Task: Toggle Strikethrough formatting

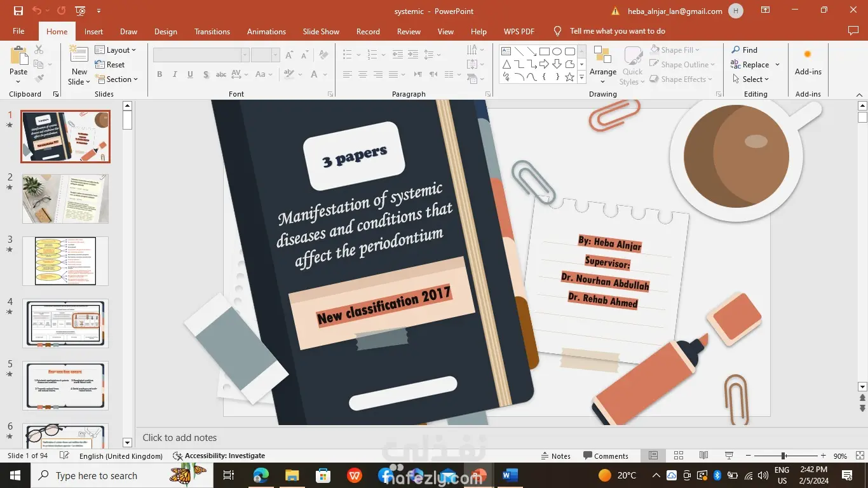Action: (221, 74)
